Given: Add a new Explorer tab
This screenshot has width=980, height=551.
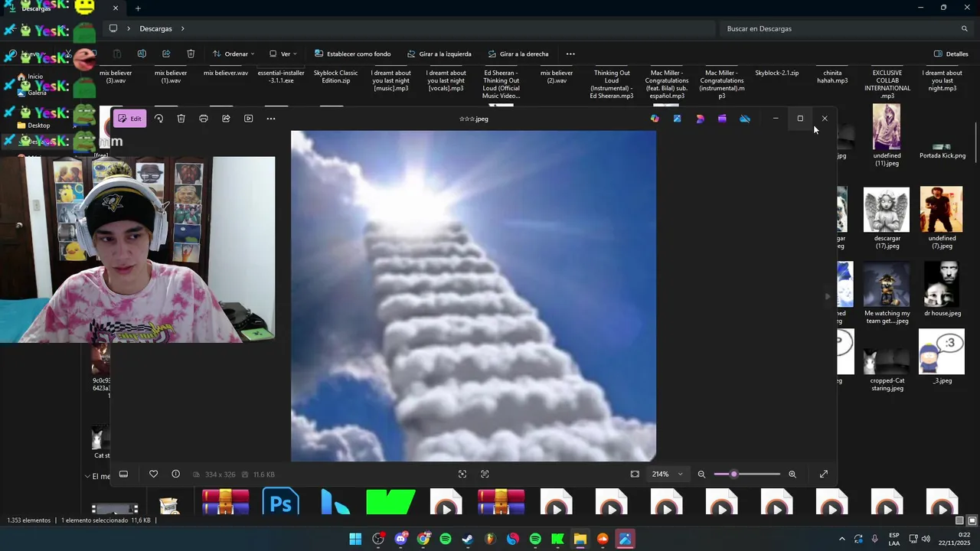Looking at the screenshot, I should pyautogui.click(x=138, y=8).
